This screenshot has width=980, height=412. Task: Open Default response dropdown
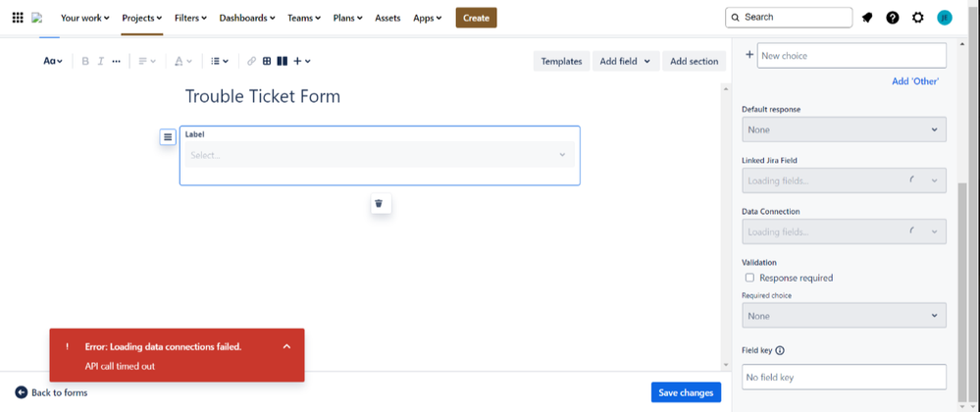click(x=844, y=129)
